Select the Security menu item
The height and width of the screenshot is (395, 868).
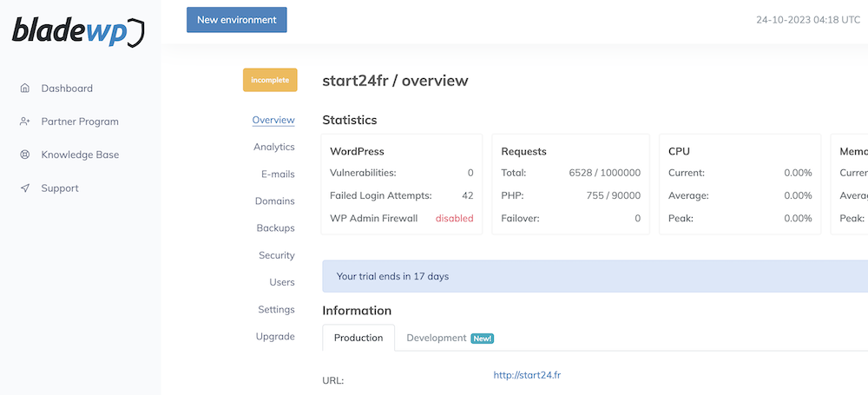point(276,255)
